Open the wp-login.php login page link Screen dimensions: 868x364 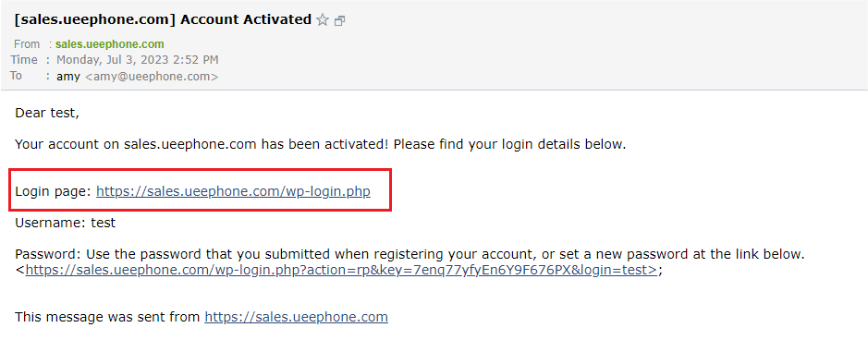tap(233, 191)
